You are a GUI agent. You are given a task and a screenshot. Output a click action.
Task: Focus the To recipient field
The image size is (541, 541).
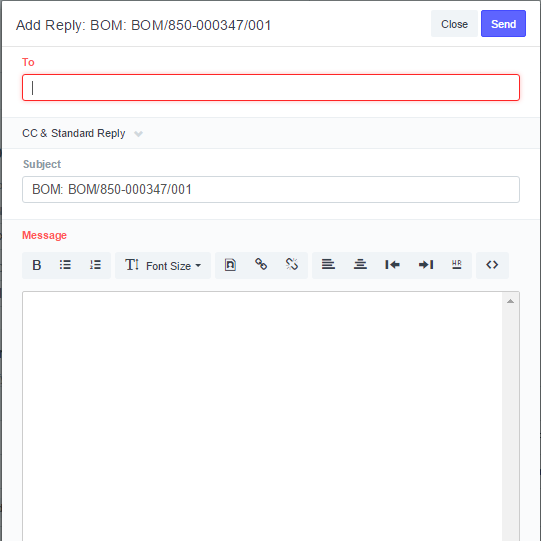(x=271, y=88)
